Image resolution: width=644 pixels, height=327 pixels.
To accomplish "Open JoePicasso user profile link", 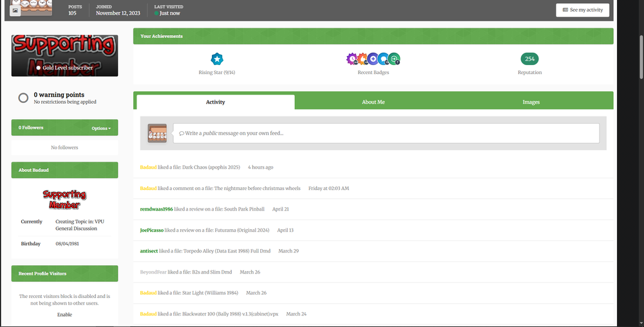I will click(x=151, y=230).
